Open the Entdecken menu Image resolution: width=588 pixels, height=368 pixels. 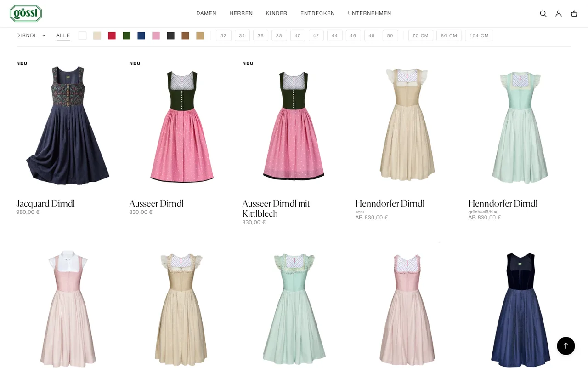317,13
